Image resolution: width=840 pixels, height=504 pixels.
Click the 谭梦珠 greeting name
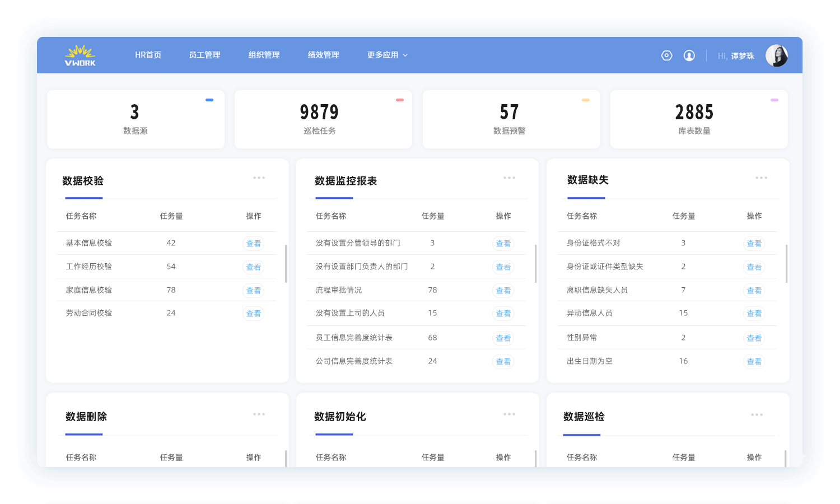click(x=743, y=56)
